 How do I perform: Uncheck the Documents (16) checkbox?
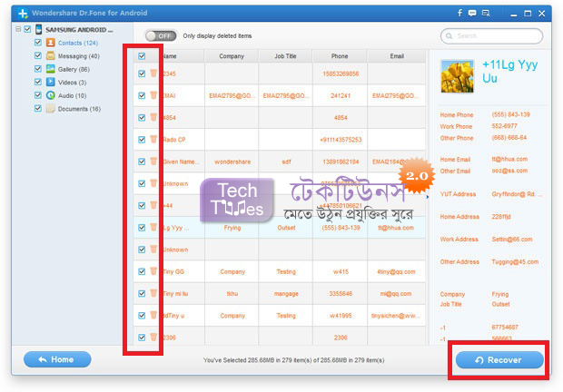[x=38, y=108]
